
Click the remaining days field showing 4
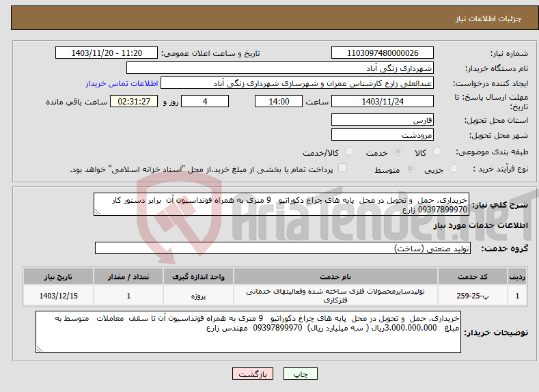pos(205,101)
